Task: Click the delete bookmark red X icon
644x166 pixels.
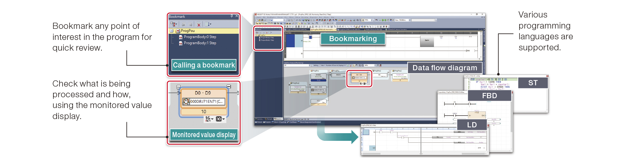Action: pyautogui.click(x=199, y=24)
